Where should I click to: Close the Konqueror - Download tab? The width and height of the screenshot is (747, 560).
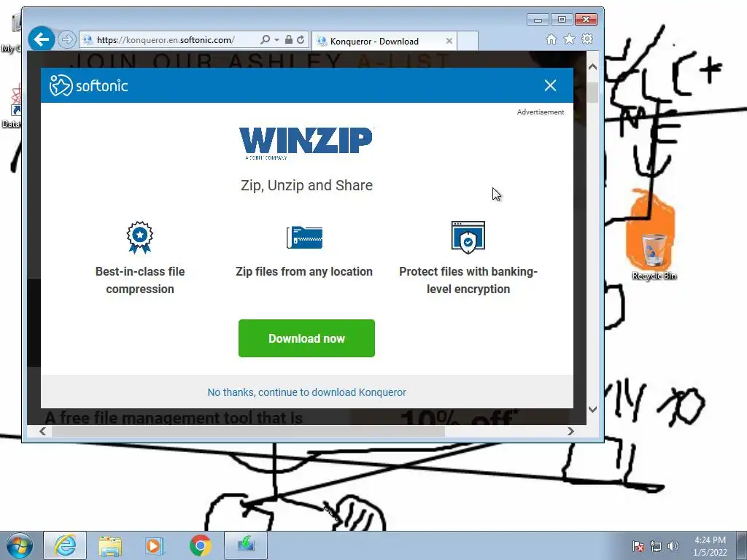pos(449,41)
